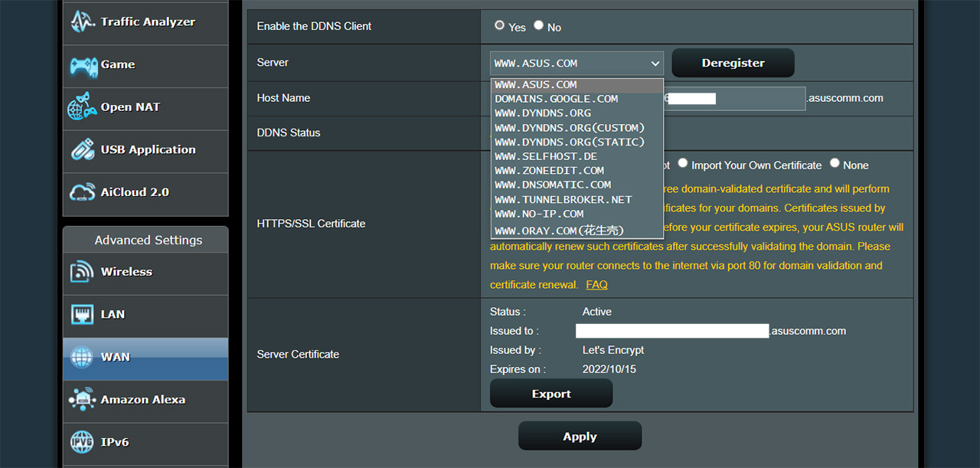Open the Open NAT menu label

(130, 107)
